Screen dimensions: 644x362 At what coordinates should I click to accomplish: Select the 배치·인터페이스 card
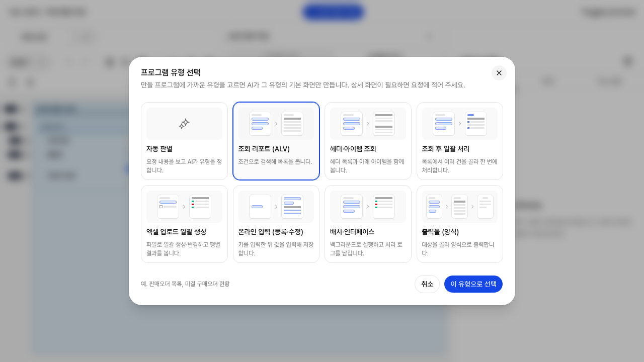(368, 224)
